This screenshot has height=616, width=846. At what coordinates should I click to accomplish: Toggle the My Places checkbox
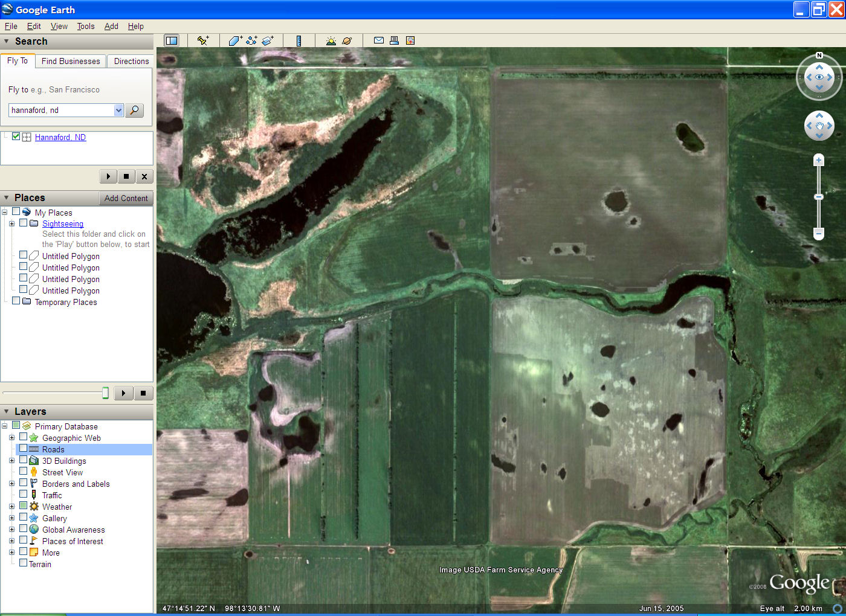coord(16,212)
